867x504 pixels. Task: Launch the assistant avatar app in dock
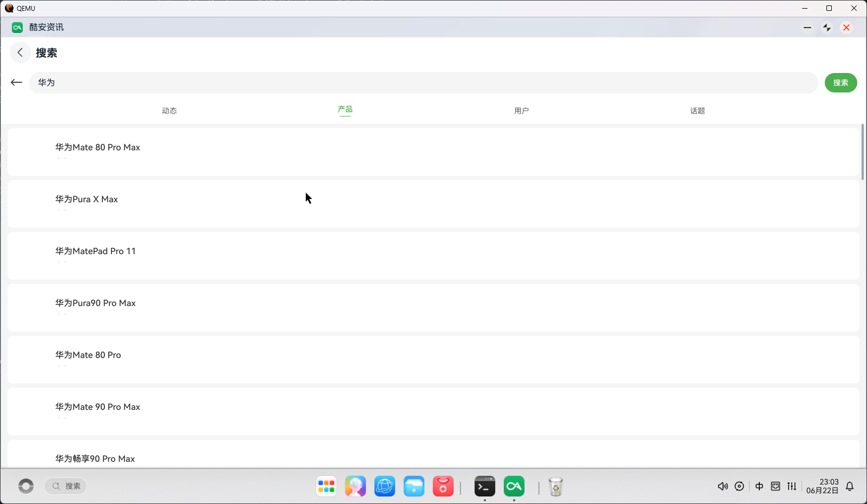(x=356, y=487)
